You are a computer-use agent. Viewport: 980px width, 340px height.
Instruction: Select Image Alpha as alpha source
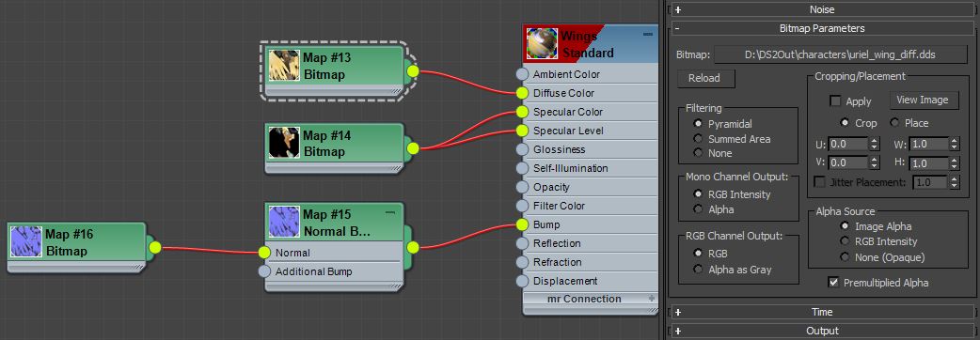point(845,226)
